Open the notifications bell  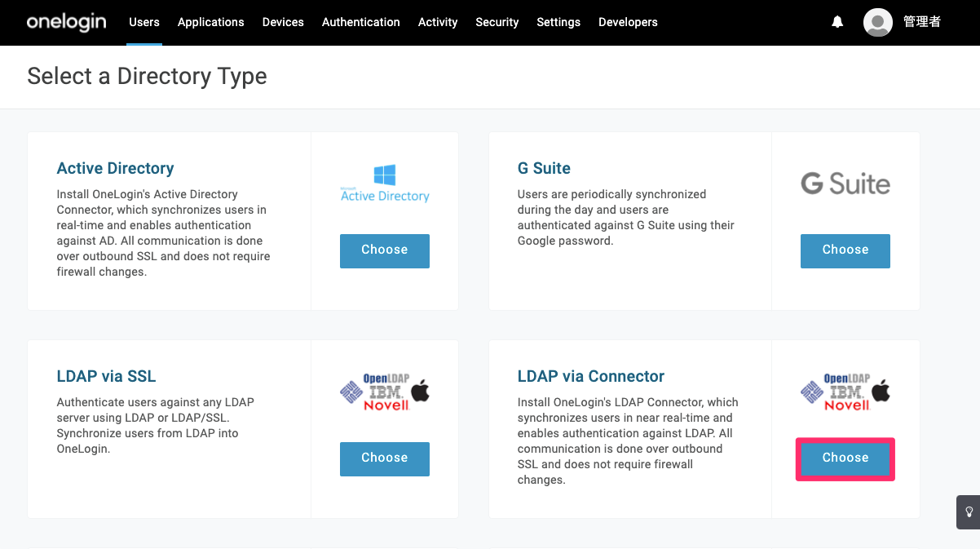[837, 22]
